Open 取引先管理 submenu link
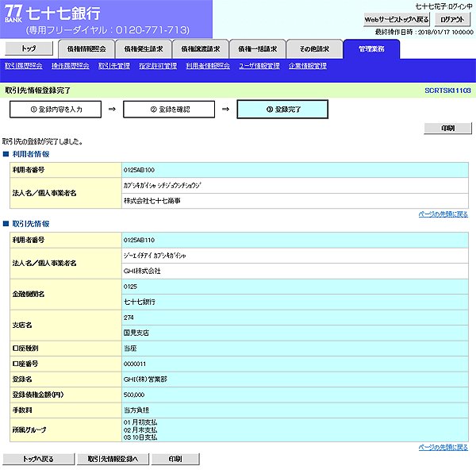 (x=114, y=66)
